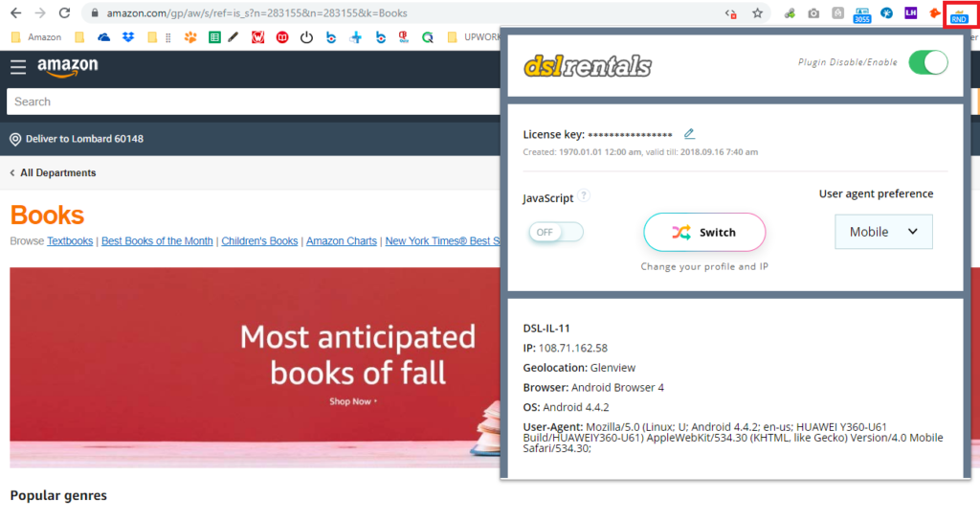The width and height of the screenshot is (980, 522).
Task: Click the JavaScript blocked icon in address bar
Action: click(x=730, y=13)
